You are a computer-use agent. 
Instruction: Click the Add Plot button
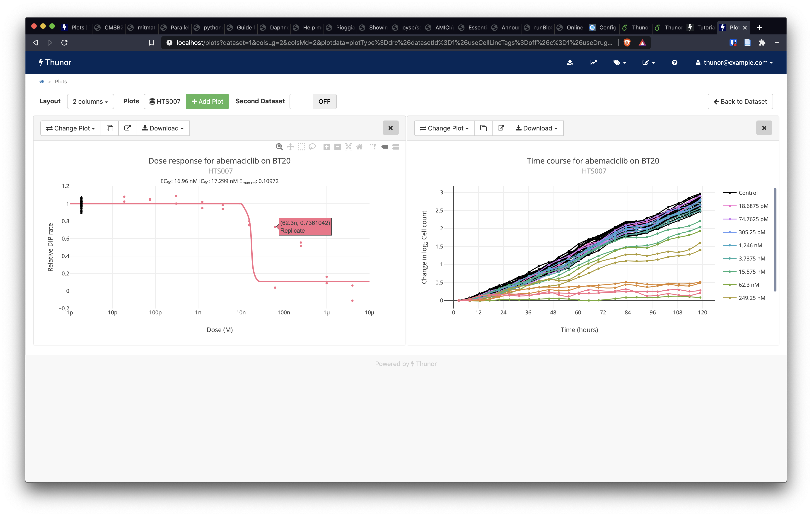pyautogui.click(x=207, y=101)
